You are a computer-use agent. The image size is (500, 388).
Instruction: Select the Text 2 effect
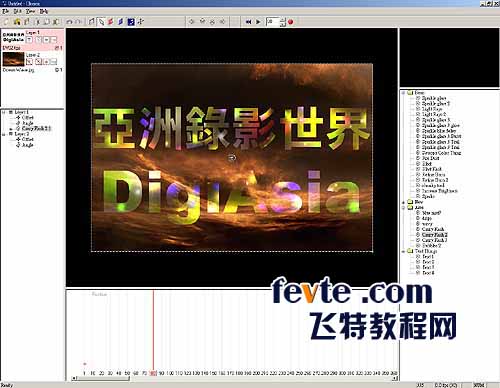click(428, 262)
